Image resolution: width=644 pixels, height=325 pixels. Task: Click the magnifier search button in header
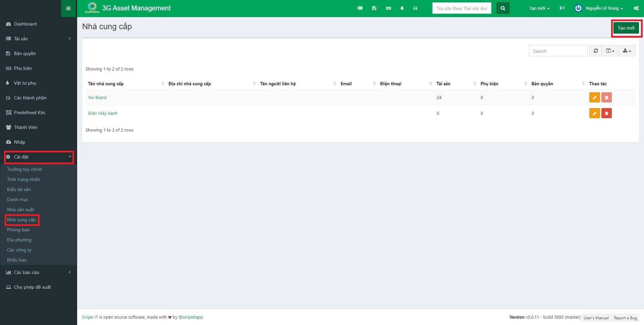coord(502,8)
